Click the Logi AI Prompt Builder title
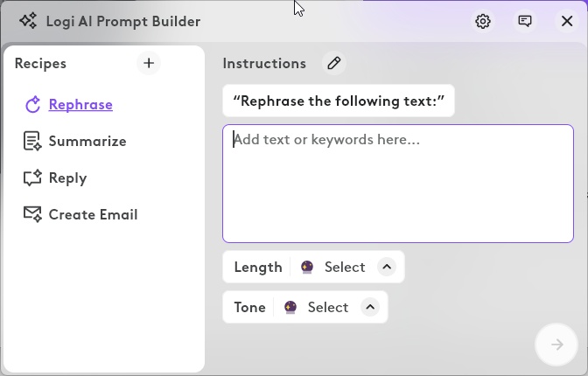 (x=123, y=21)
